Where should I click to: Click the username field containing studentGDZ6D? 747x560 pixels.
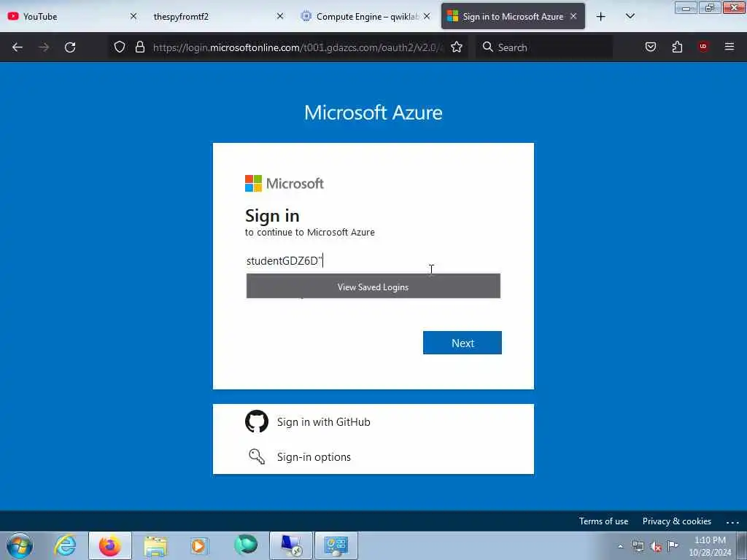[373, 261]
